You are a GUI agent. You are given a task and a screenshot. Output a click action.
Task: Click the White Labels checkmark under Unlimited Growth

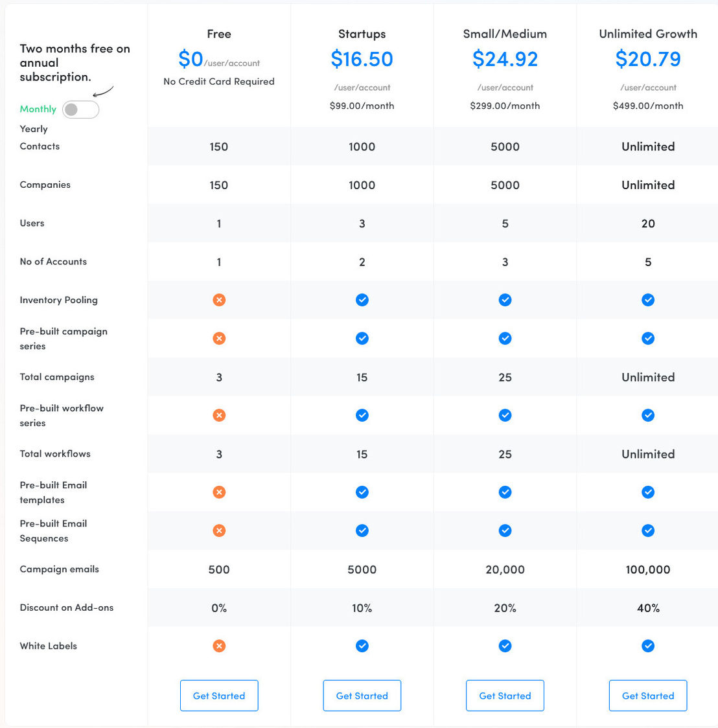coord(648,646)
